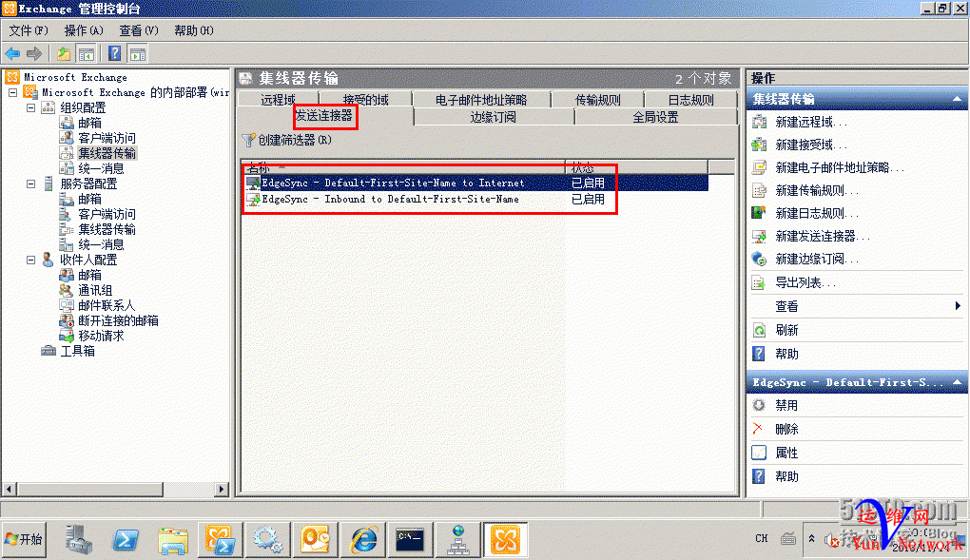Select 客户端访问 under 组织配置
970x560 pixels.
click(107, 138)
